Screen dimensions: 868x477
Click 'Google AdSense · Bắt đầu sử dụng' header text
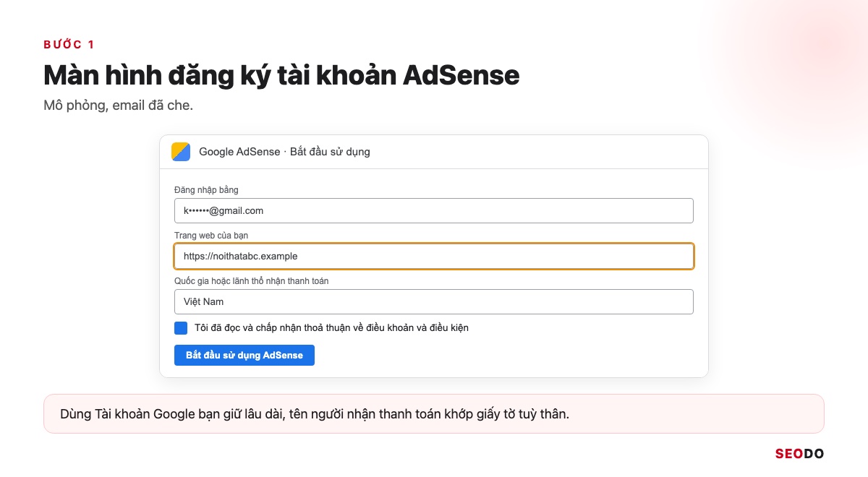tap(284, 152)
